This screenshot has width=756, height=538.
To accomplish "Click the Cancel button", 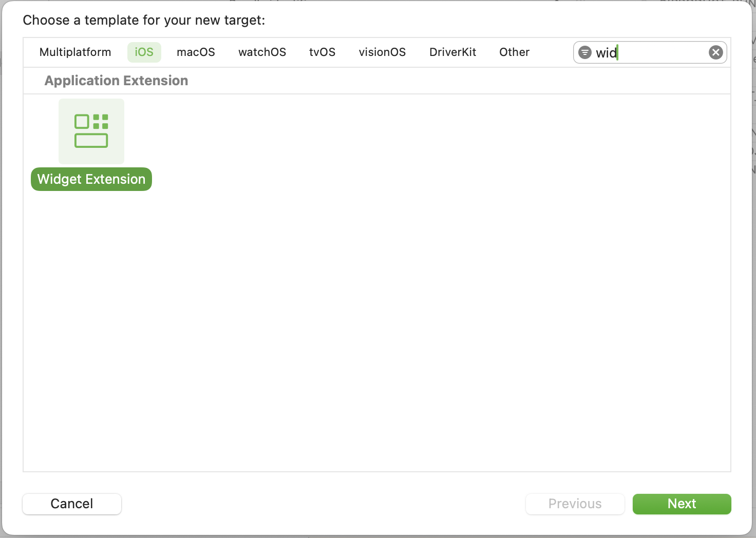I will (x=72, y=504).
